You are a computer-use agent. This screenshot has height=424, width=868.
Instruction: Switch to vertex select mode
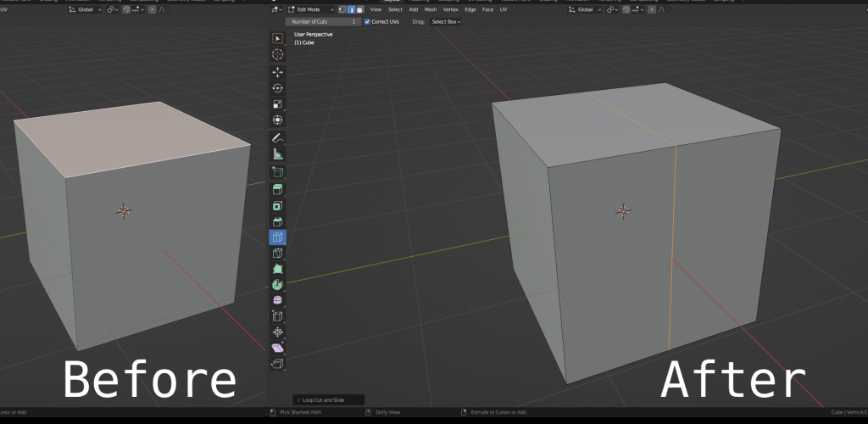[342, 9]
